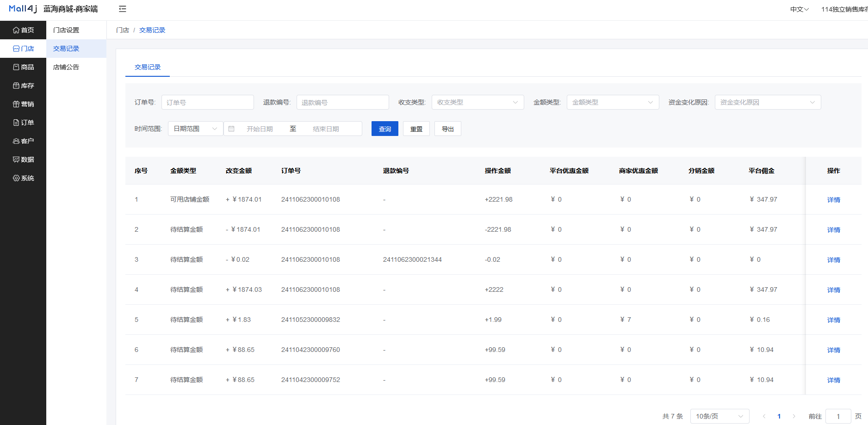Click the 查询 search button
The width and height of the screenshot is (868, 425).
click(385, 129)
